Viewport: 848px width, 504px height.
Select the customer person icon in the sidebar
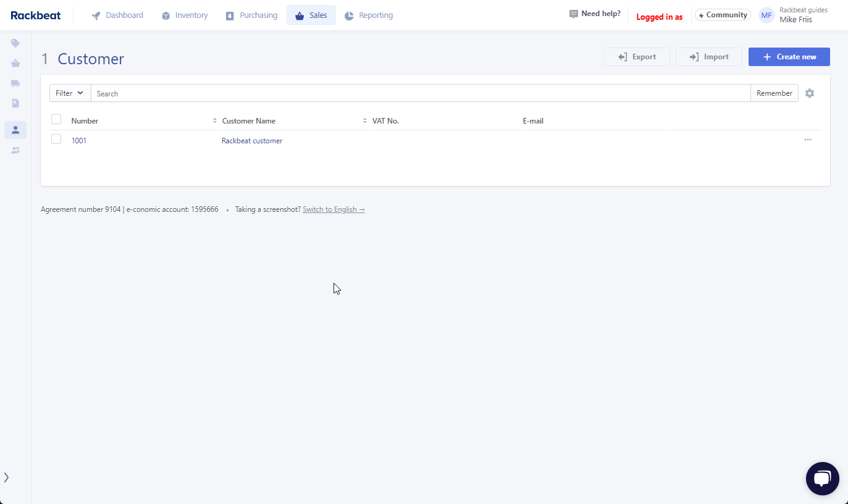pyautogui.click(x=15, y=130)
